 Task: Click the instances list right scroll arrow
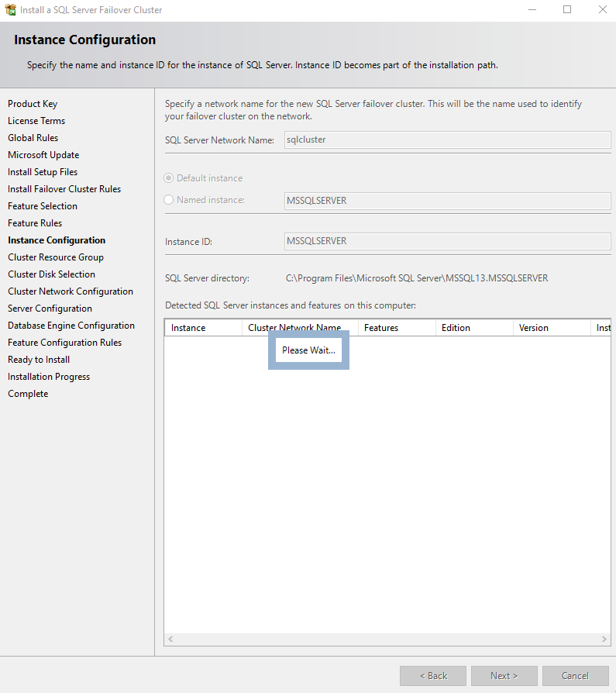(x=604, y=639)
